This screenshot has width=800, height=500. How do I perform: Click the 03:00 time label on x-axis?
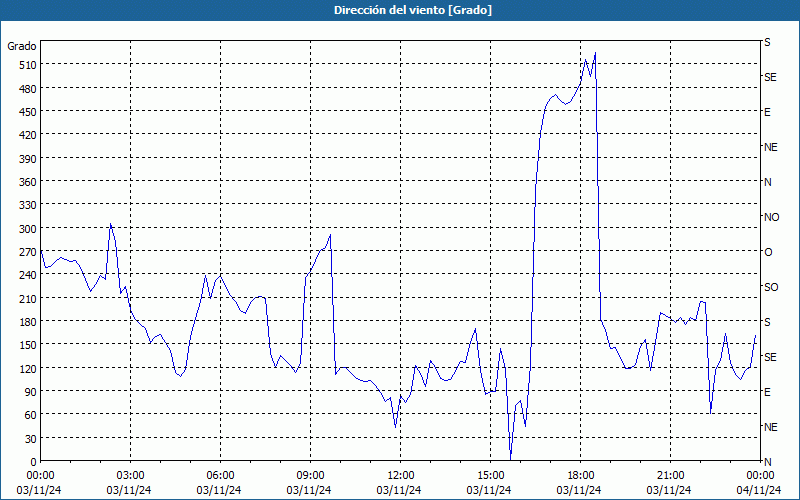click(x=131, y=476)
